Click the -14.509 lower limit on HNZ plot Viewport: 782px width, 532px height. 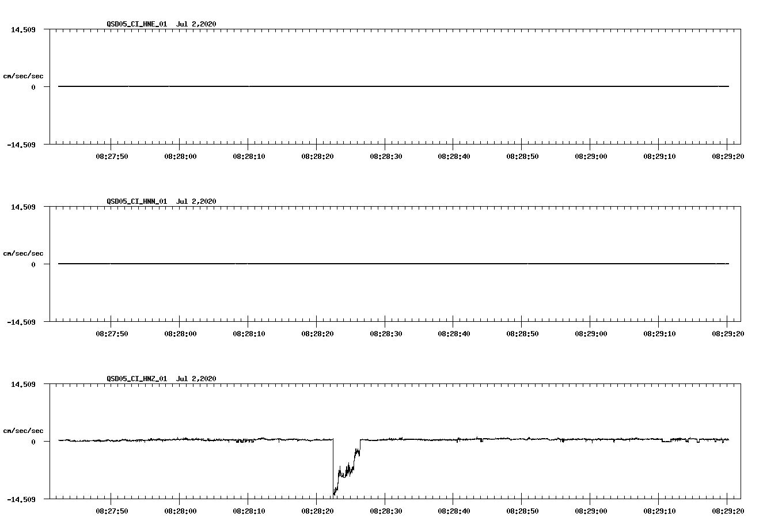coord(21,500)
